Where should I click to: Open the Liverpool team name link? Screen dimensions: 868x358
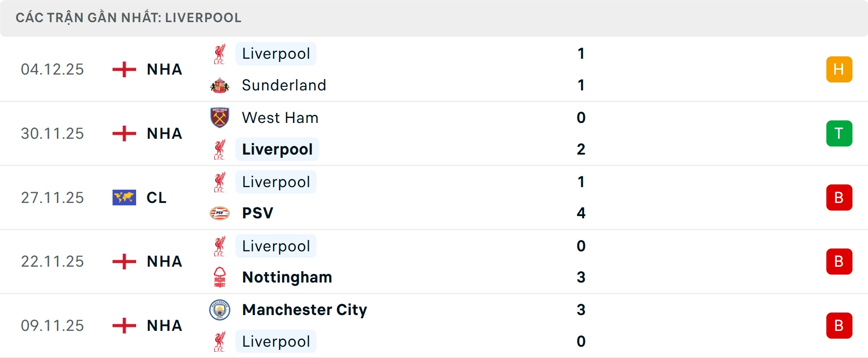click(x=276, y=53)
